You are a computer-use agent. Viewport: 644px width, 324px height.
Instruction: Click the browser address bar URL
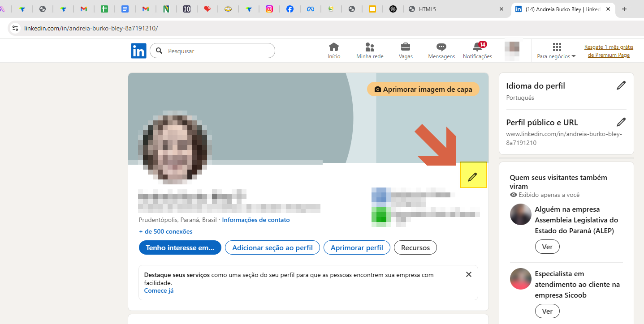91,28
